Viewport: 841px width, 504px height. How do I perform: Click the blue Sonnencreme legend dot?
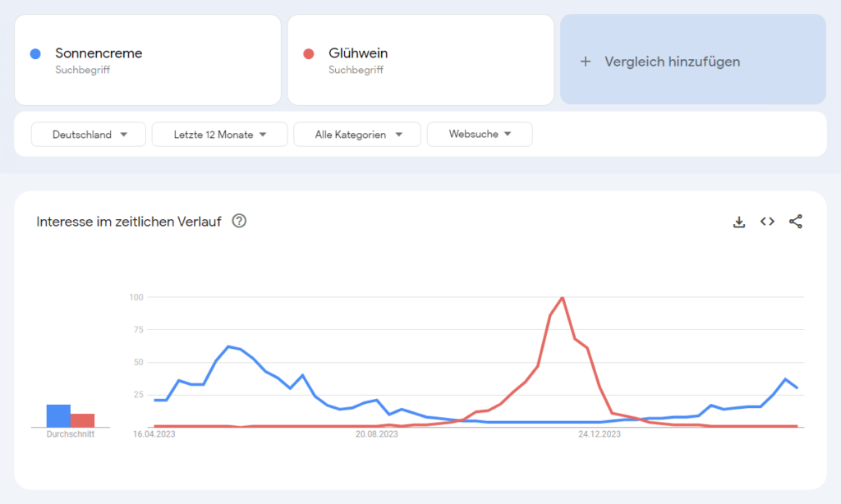click(34, 53)
